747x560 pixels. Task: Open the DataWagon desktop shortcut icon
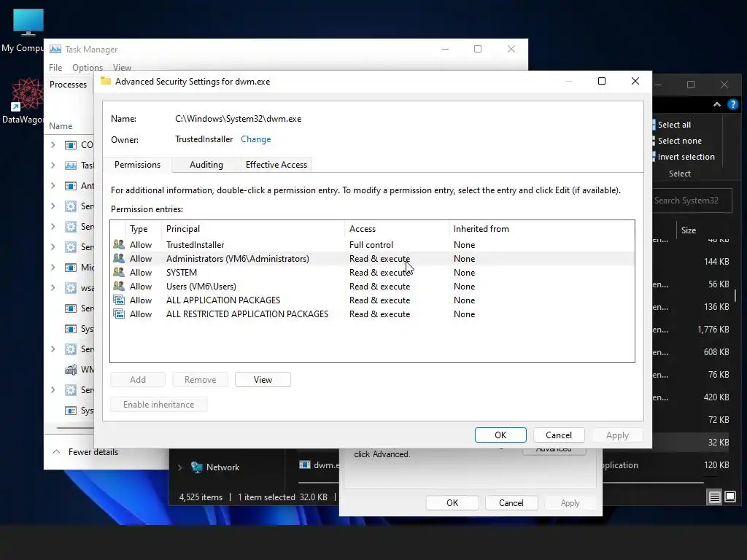click(x=27, y=94)
